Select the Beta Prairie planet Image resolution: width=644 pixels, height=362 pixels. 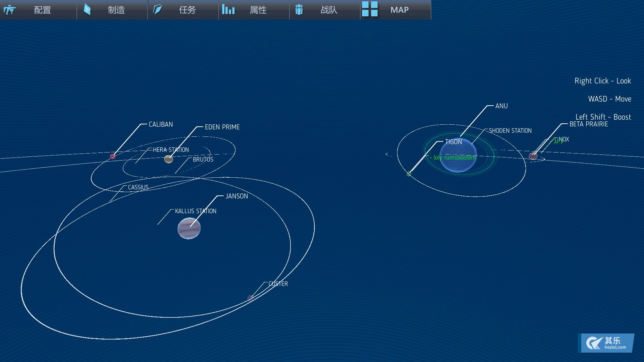[x=533, y=156]
